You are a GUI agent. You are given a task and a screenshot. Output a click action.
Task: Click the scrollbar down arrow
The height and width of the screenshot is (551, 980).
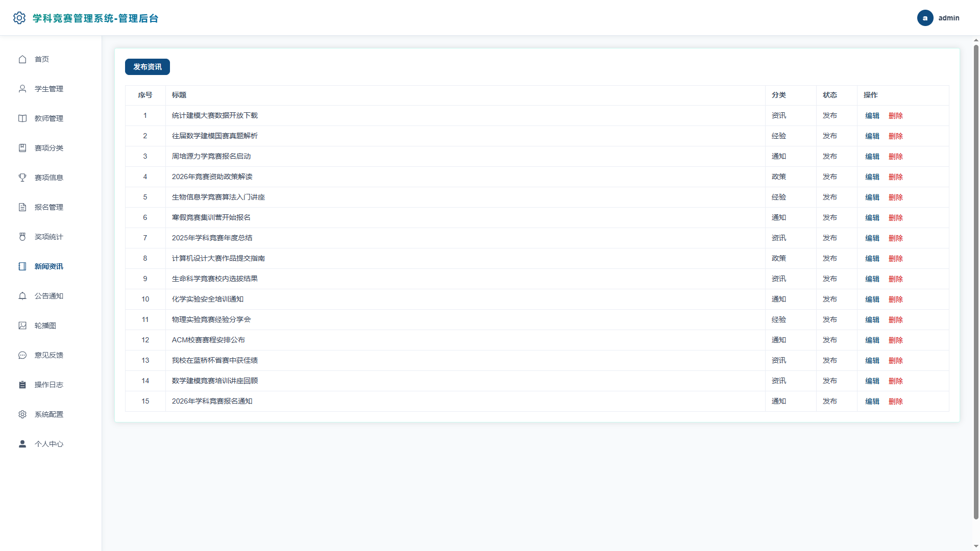[976, 546]
